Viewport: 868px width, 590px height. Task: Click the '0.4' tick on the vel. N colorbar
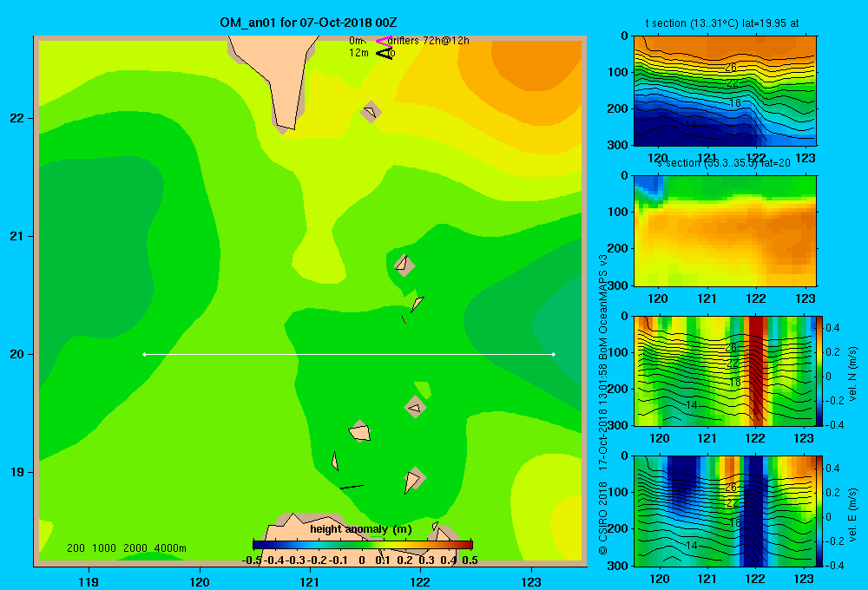(x=832, y=328)
